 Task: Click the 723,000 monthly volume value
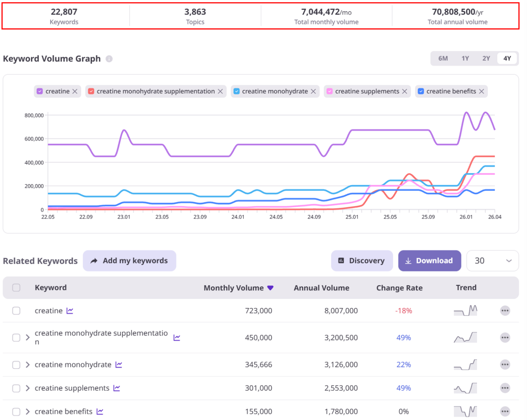pyautogui.click(x=258, y=311)
